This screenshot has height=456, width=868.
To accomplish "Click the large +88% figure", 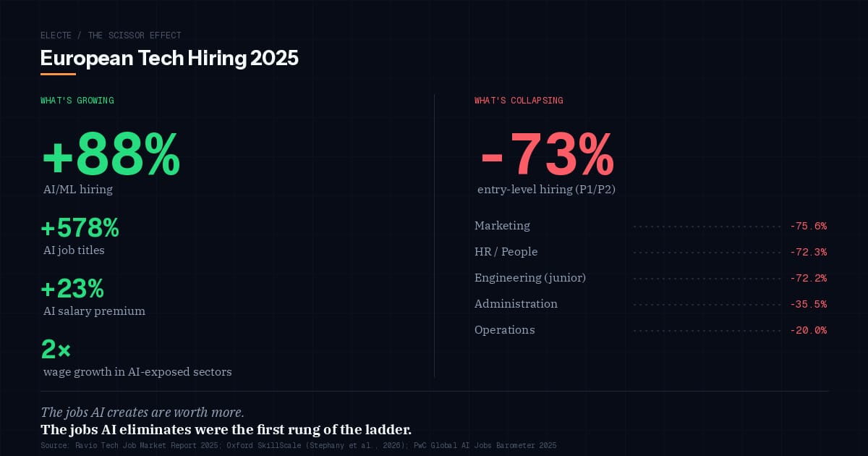I will click(111, 155).
